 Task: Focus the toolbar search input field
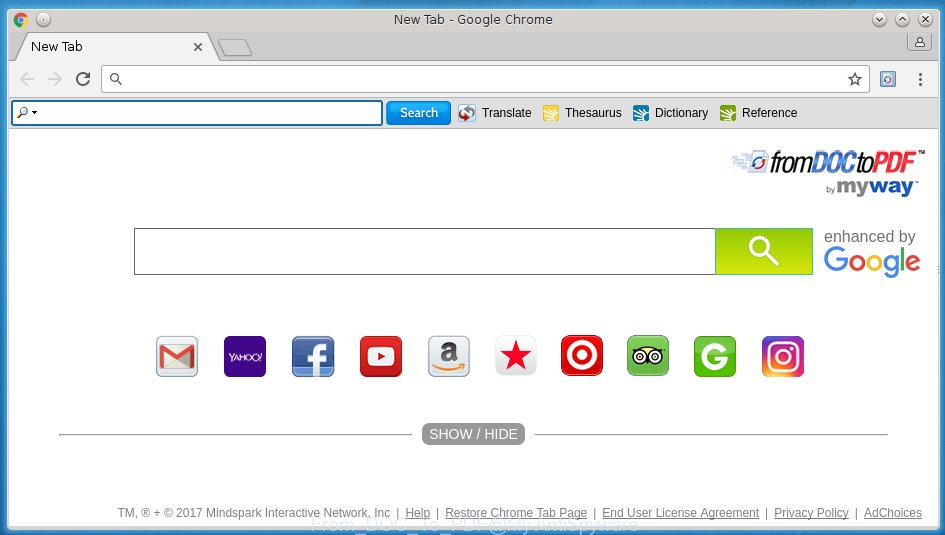pyautogui.click(x=197, y=113)
